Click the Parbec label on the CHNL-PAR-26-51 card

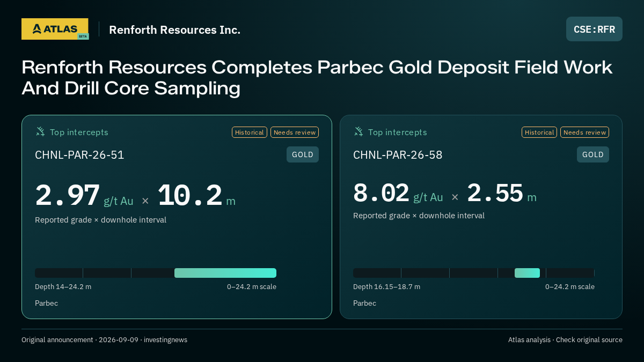[46, 303]
